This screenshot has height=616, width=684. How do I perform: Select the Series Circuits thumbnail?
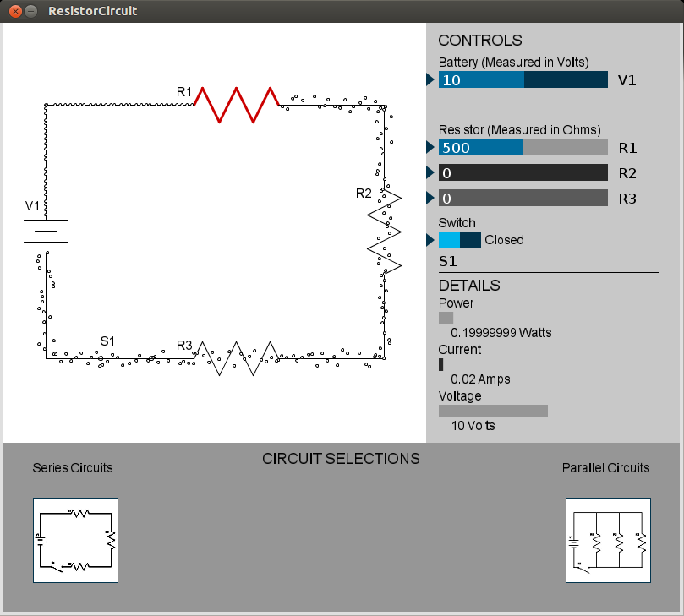click(x=75, y=540)
